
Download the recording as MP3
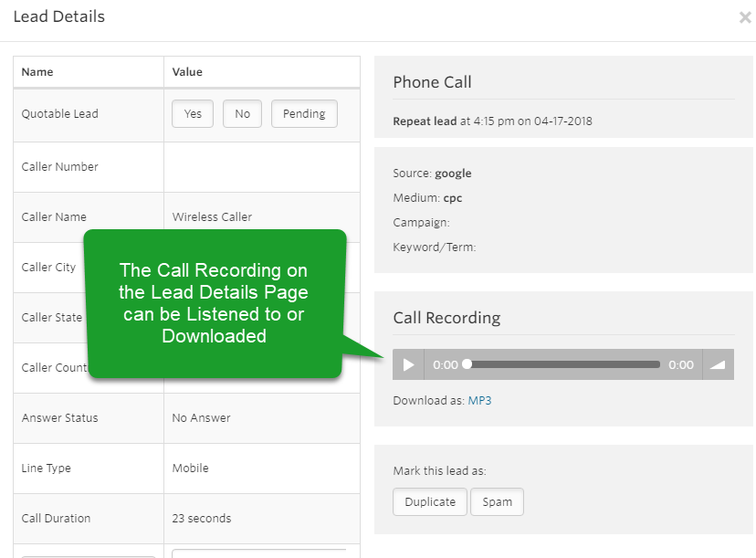479,400
